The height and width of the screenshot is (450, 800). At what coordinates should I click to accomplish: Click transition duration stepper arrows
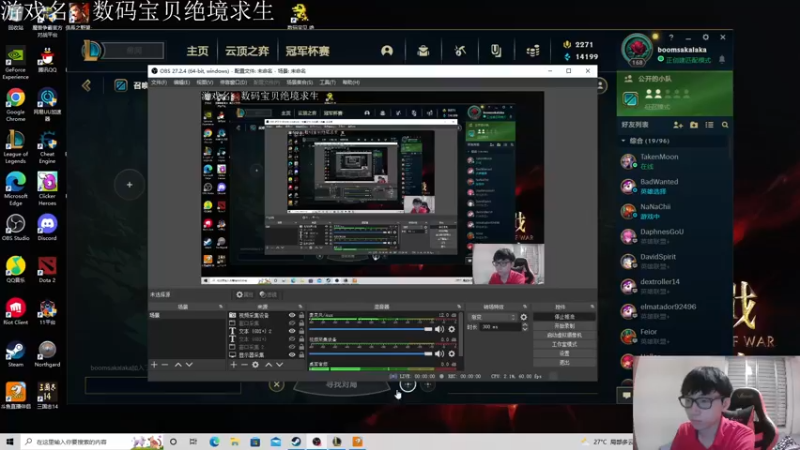click(x=525, y=327)
